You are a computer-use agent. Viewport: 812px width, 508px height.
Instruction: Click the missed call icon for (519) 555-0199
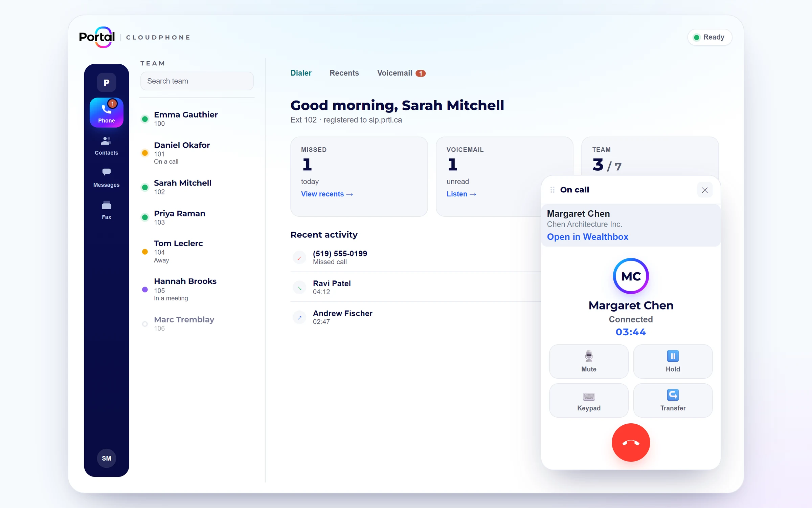click(x=299, y=258)
